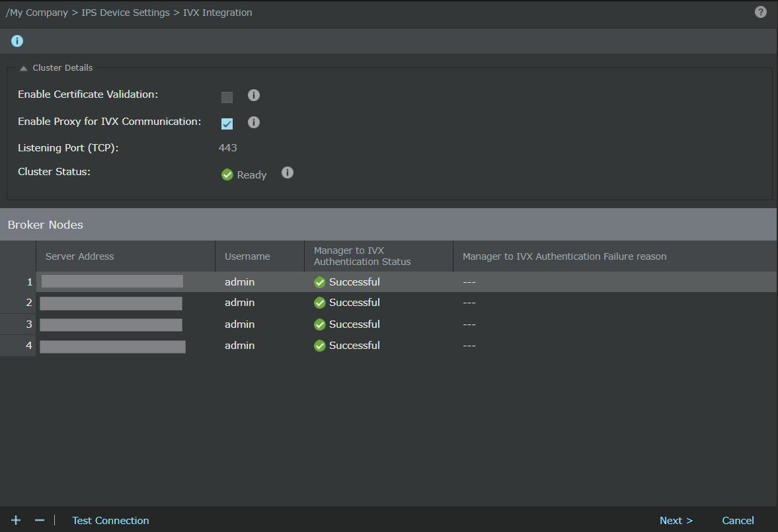
Task: Click admin username in row 1
Action: coord(240,282)
